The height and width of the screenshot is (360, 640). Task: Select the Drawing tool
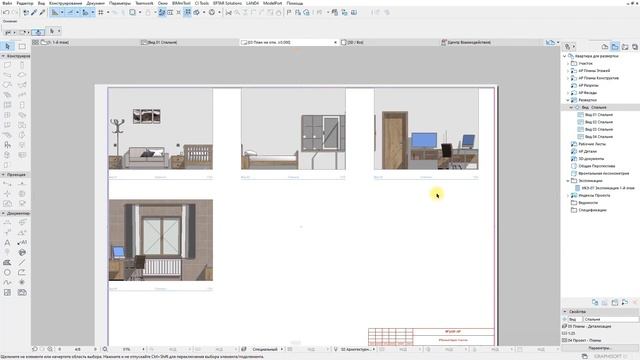click(x=22, y=292)
